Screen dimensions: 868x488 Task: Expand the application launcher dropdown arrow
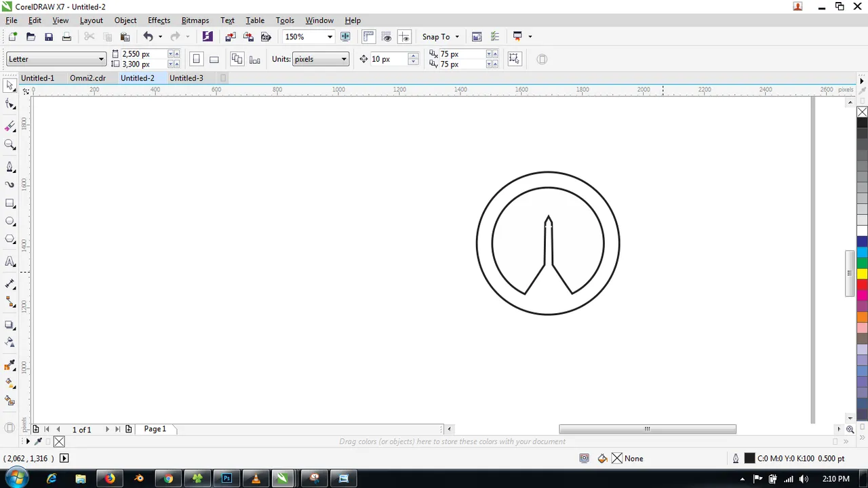click(530, 37)
